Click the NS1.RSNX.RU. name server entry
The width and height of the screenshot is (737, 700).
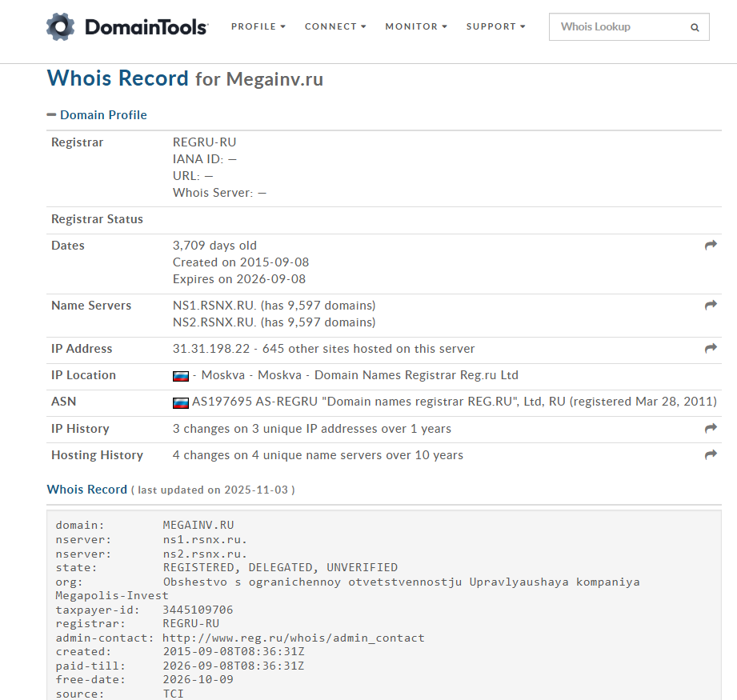pos(215,306)
